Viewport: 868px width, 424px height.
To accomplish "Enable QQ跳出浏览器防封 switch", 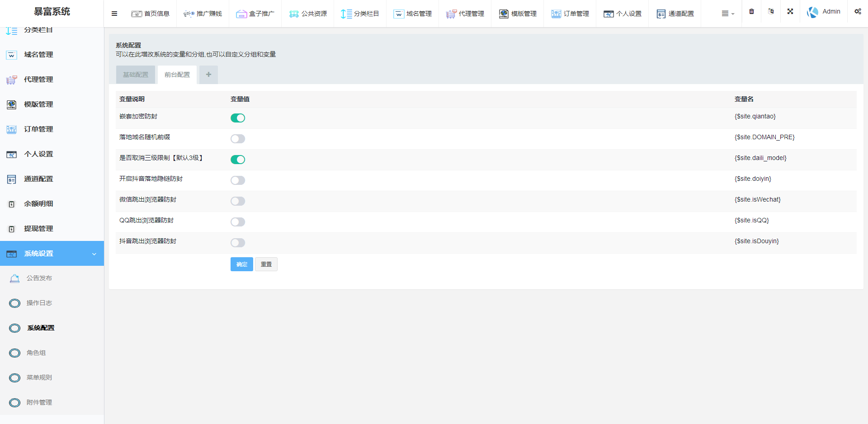I will coord(238,222).
